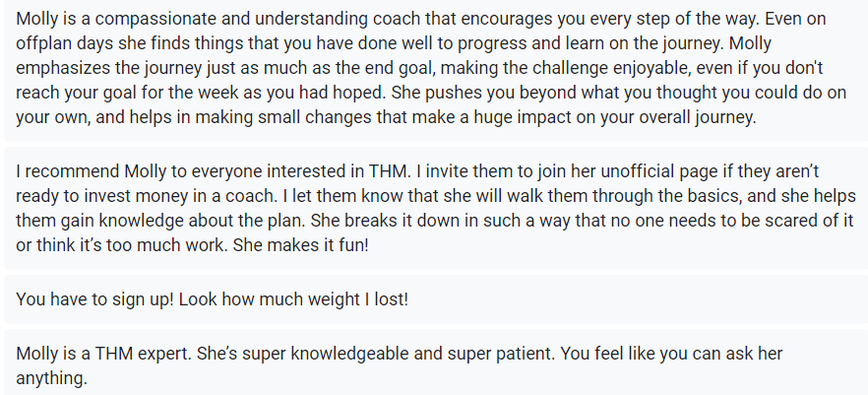The image size is (868, 395).
Task: Click the sentence 'She makes it fun!'
Action: 300,245
